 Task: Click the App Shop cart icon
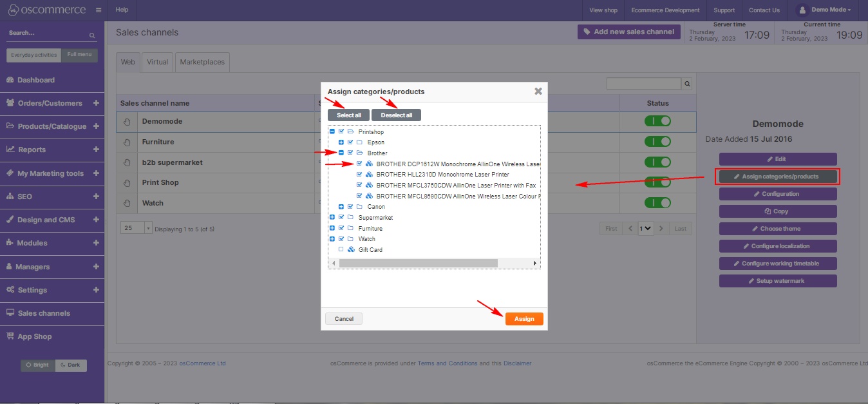[10, 336]
